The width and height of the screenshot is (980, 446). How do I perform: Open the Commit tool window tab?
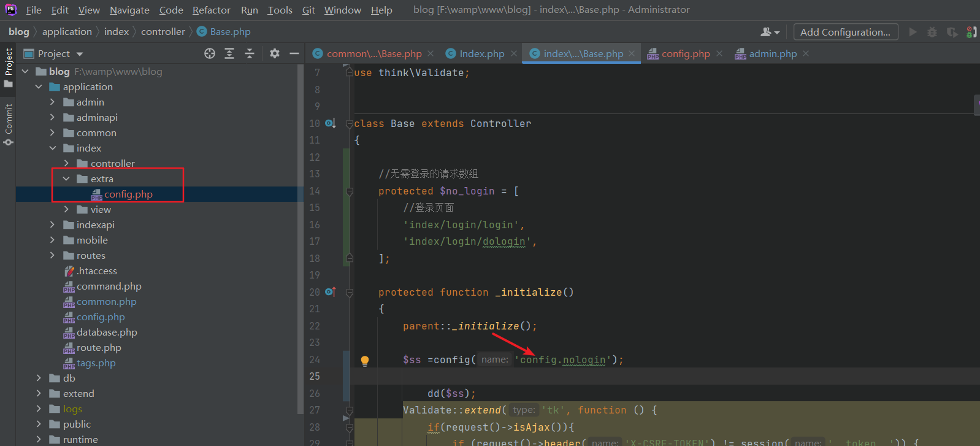pos(9,125)
